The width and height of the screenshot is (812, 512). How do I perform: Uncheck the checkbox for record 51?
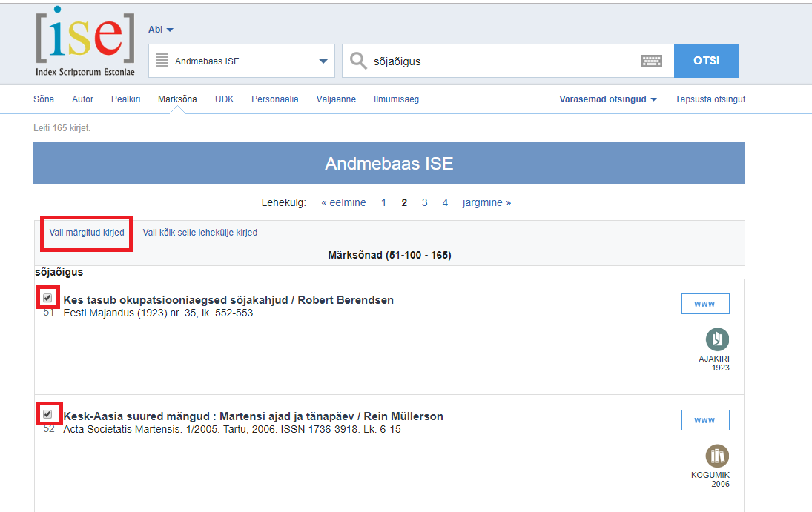(x=47, y=298)
